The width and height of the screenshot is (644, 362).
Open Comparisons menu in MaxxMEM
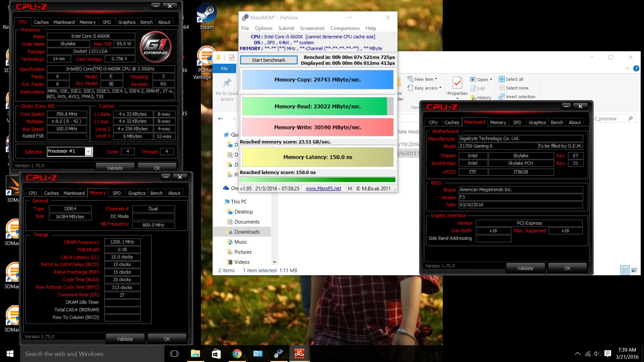click(x=345, y=28)
